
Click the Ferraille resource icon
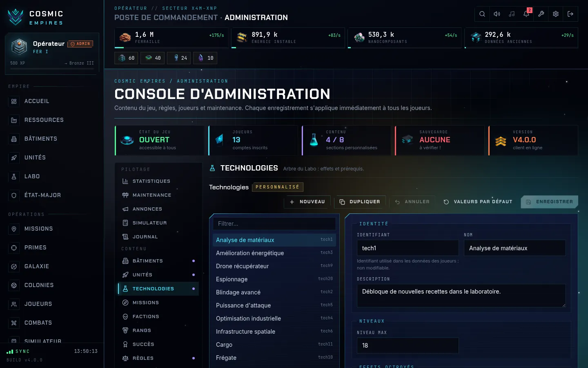point(125,38)
